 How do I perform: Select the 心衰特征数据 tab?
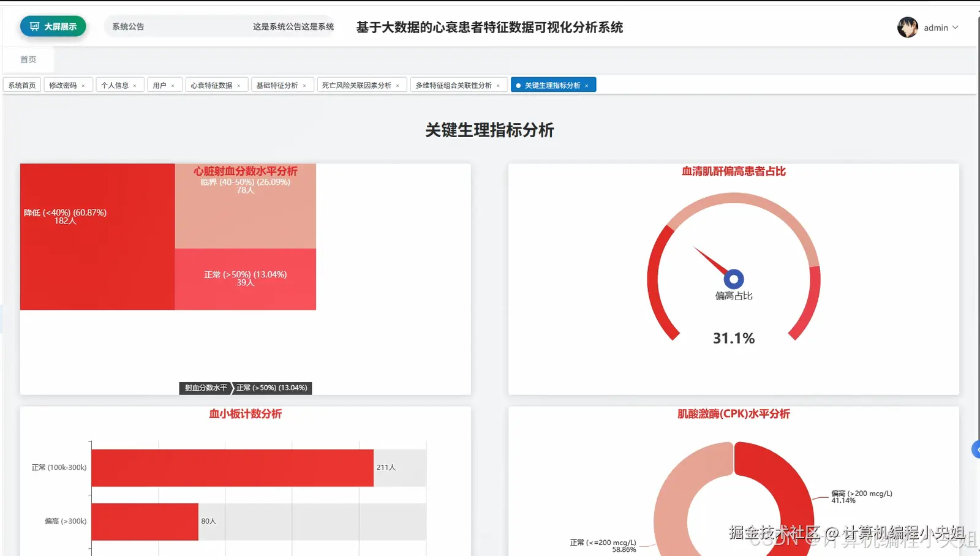[213, 85]
